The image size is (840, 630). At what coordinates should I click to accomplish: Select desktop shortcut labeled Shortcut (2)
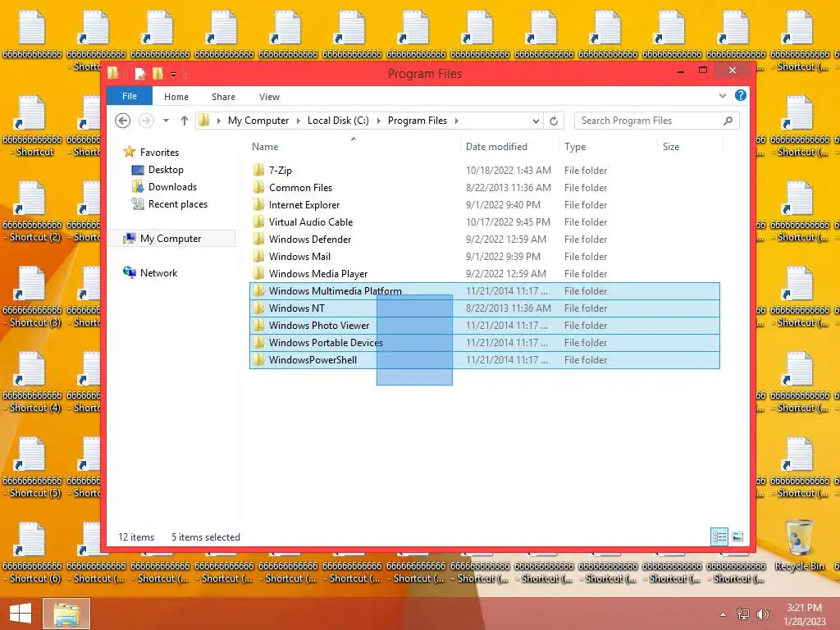pos(32,212)
